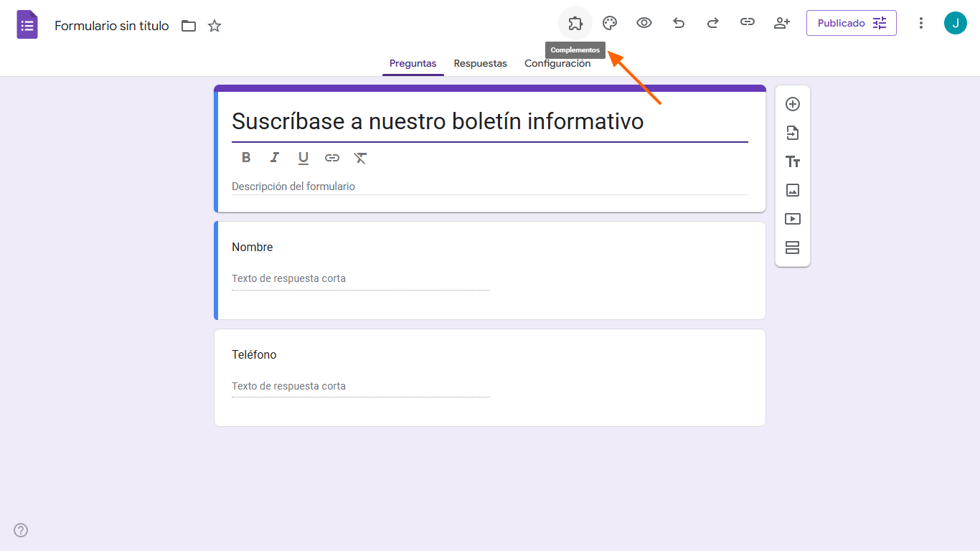The image size is (980, 551).
Task: Add an image using the image icon
Action: coord(792,190)
